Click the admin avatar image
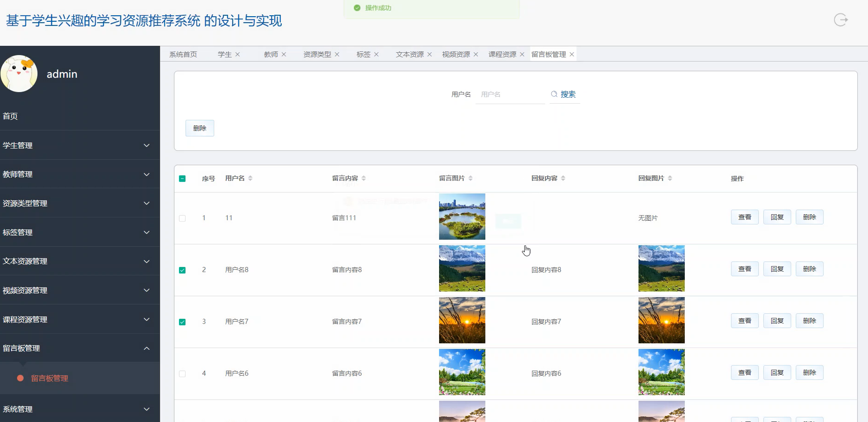 [19, 74]
